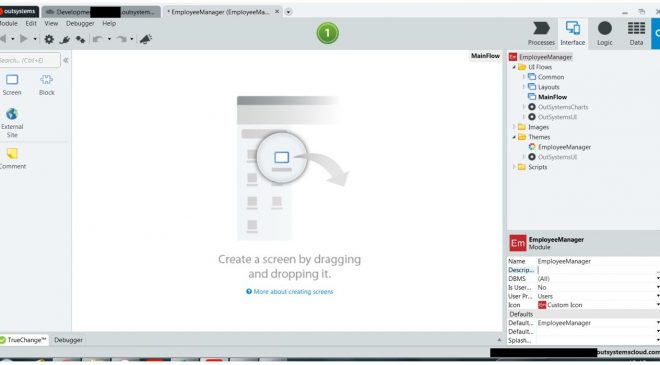
Task: Switch to the Debugger bottom tab
Action: [x=68, y=340]
